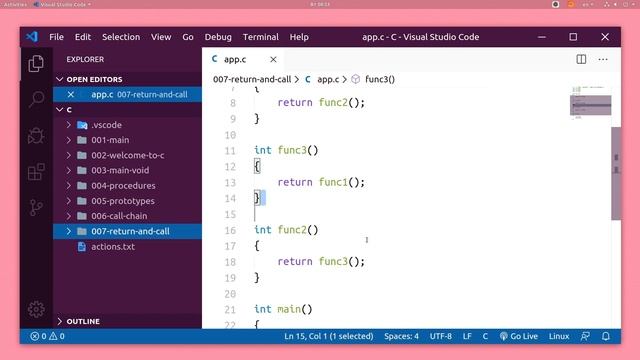Close the app.c editor tab
The image size is (640, 360).
[273, 59]
